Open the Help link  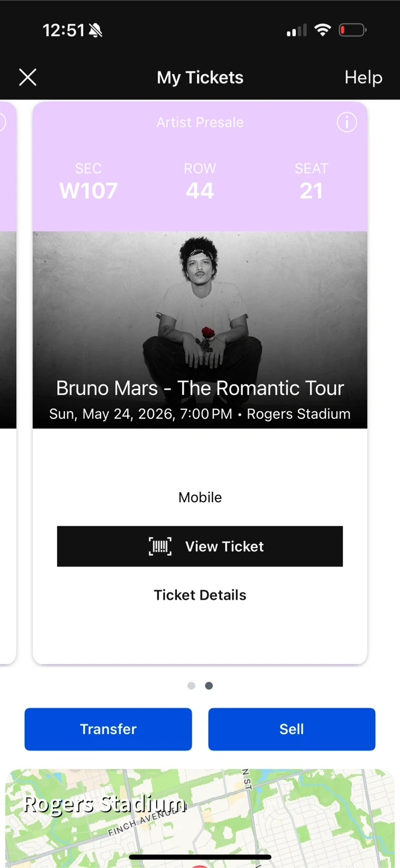(363, 77)
